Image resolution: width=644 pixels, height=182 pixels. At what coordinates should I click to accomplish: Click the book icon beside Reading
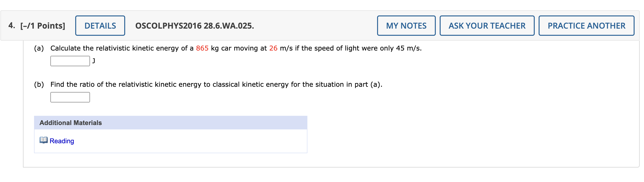click(x=44, y=140)
